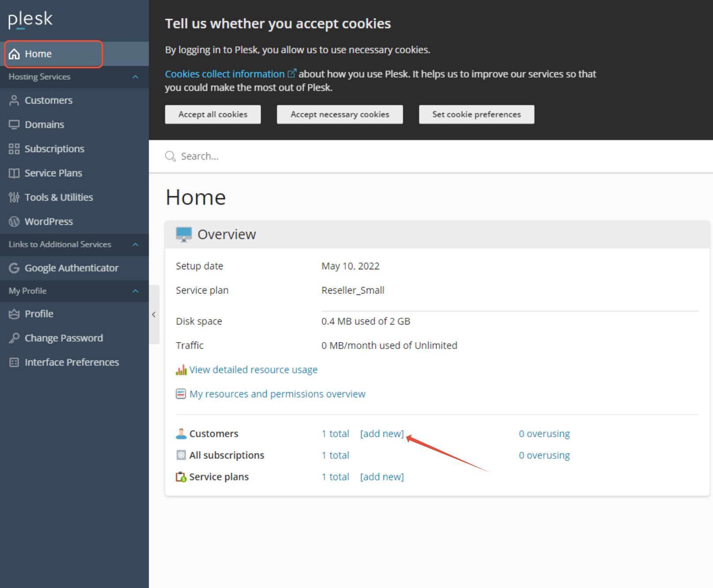Click the Subscriptions grid icon in sidebar

tap(14, 149)
